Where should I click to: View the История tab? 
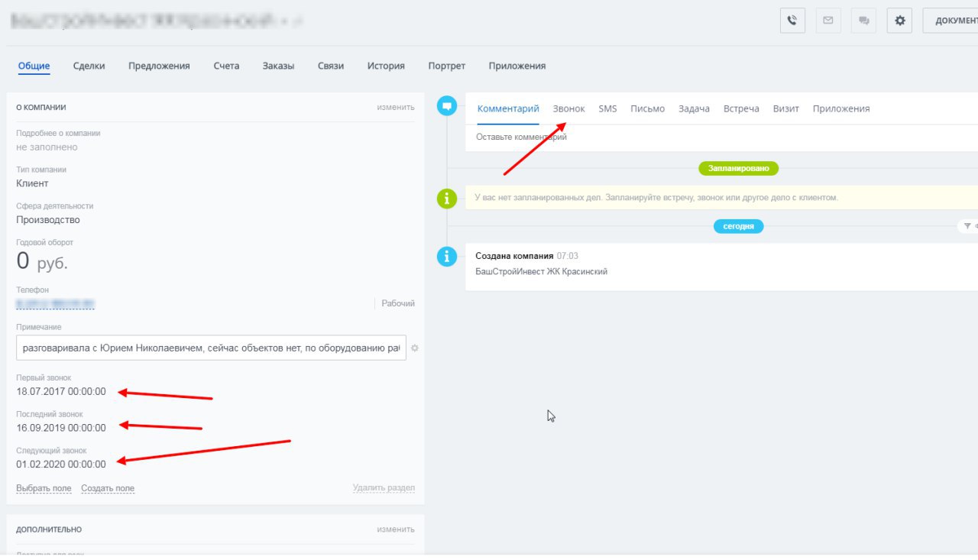(386, 66)
